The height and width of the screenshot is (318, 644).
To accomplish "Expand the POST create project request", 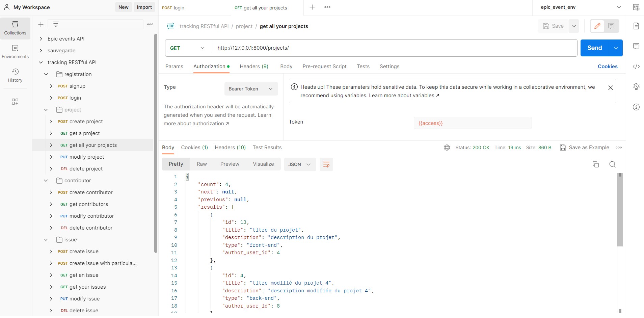I will coord(51,122).
